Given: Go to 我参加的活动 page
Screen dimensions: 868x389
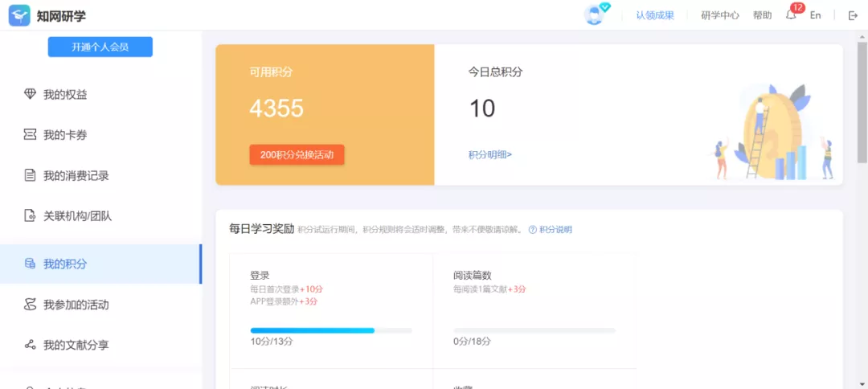Looking at the screenshot, I should point(76,305).
